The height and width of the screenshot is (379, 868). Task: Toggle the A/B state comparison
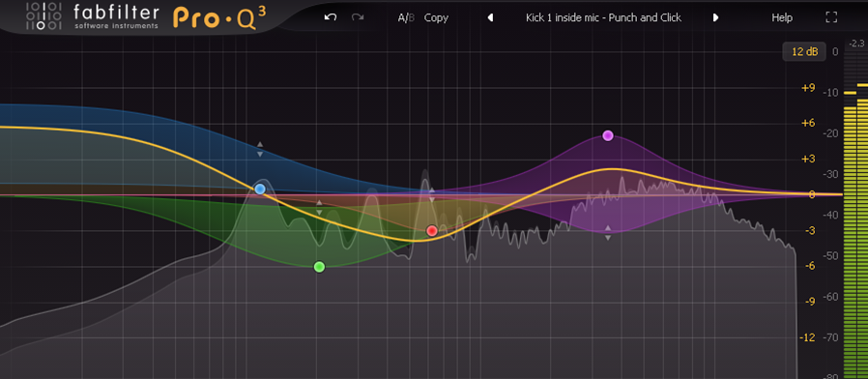point(406,17)
